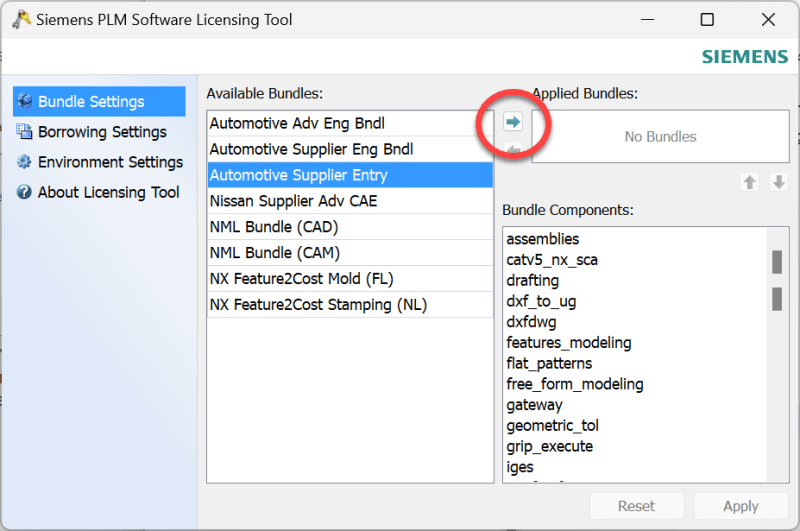
Task: Click the Applied Bundles list box
Action: click(x=660, y=137)
